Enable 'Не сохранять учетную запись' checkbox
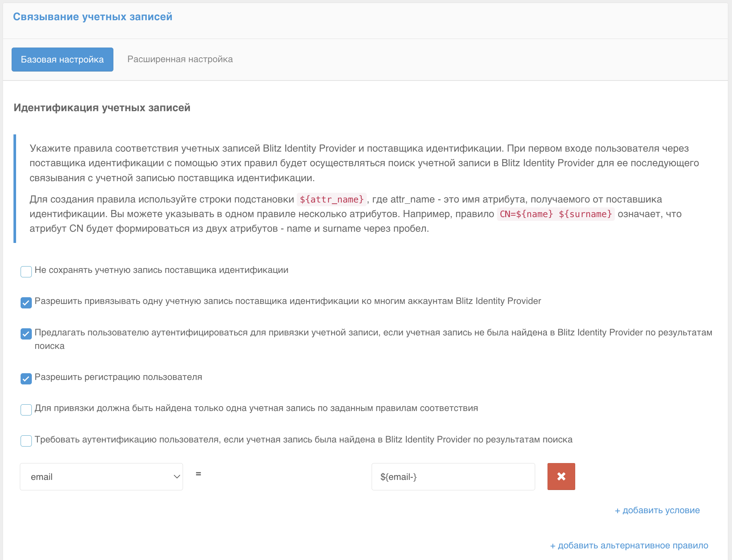The image size is (732, 560). pos(26,271)
